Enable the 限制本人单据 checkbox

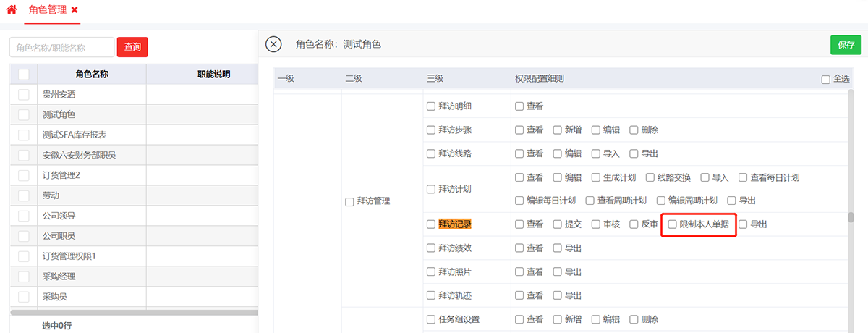[x=673, y=224]
